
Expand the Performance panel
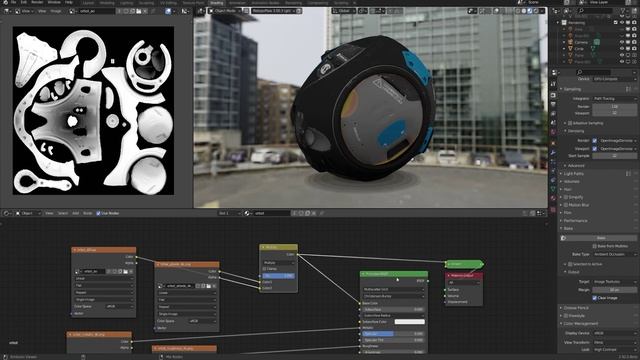[575, 220]
